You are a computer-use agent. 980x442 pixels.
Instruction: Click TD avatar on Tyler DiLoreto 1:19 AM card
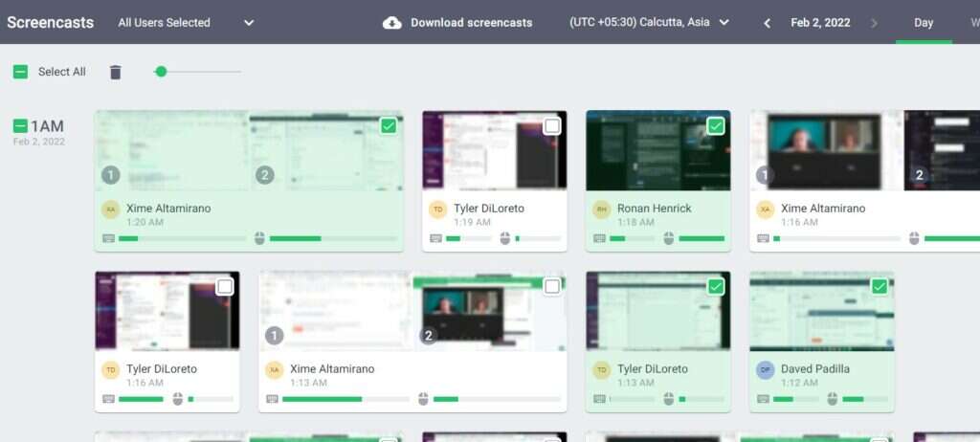(438, 210)
